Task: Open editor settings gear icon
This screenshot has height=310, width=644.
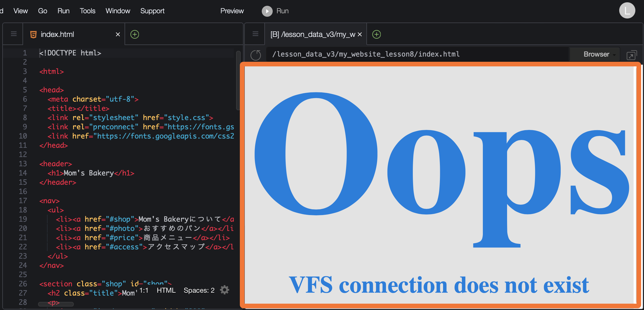Action: click(x=225, y=290)
